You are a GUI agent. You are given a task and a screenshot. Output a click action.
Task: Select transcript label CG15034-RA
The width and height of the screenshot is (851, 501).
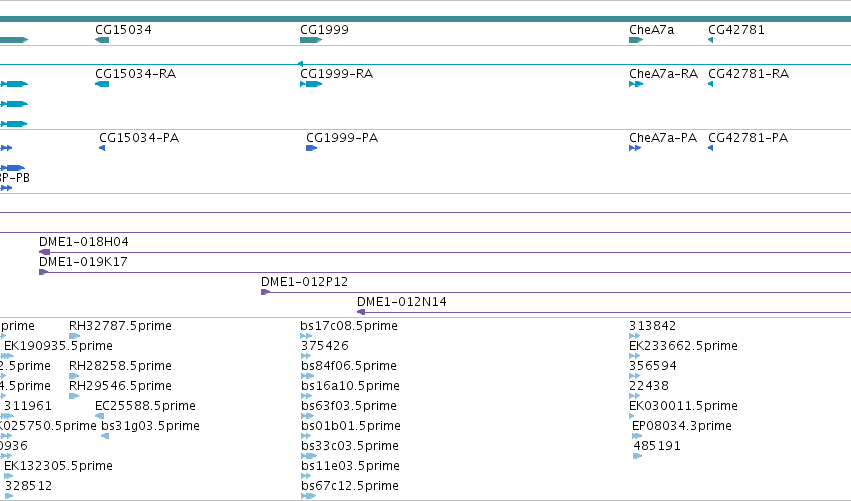click(x=136, y=74)
